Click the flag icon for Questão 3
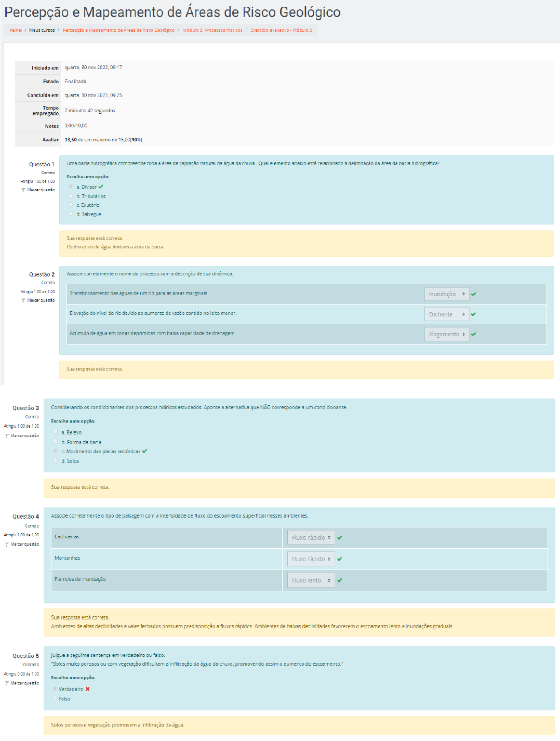The width and height of the screenshot is (560, 741). (x=7, y=436)
